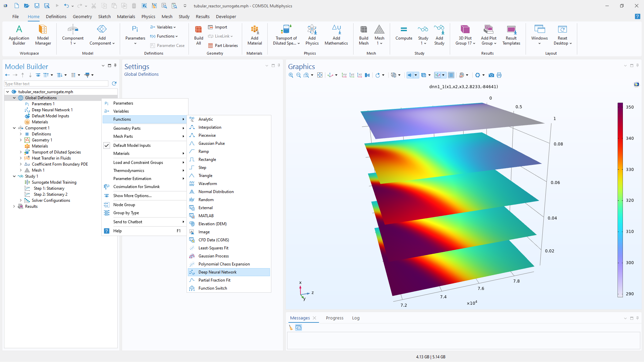Screen dimensions: 644x362
Task: Open the Windows layout dropdown
Action: pyautogui.click(x=539, y=35)
